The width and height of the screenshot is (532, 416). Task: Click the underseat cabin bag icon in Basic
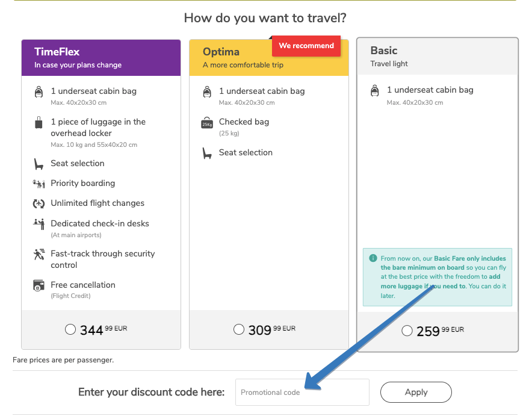coord(376,90)
